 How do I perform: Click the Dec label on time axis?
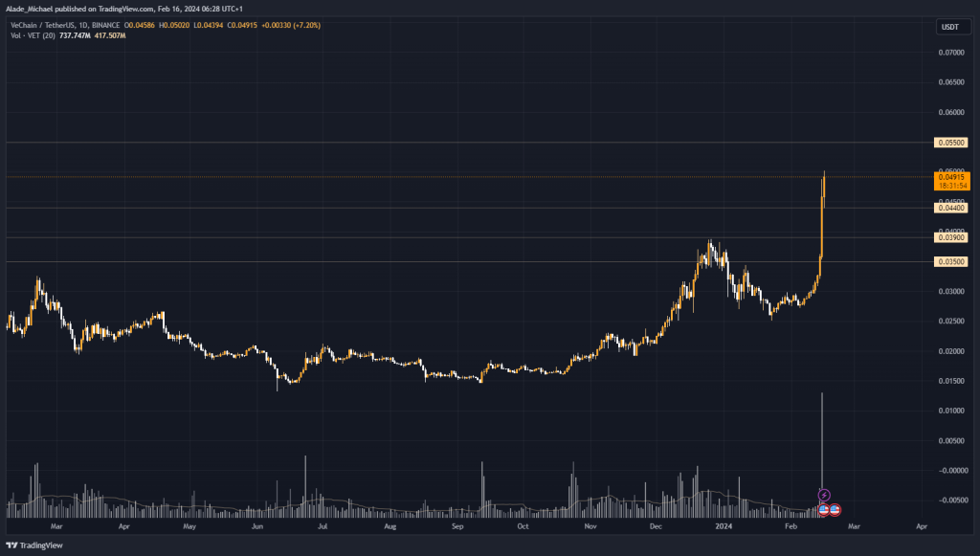pyautogui.click(x=656, y=526)
